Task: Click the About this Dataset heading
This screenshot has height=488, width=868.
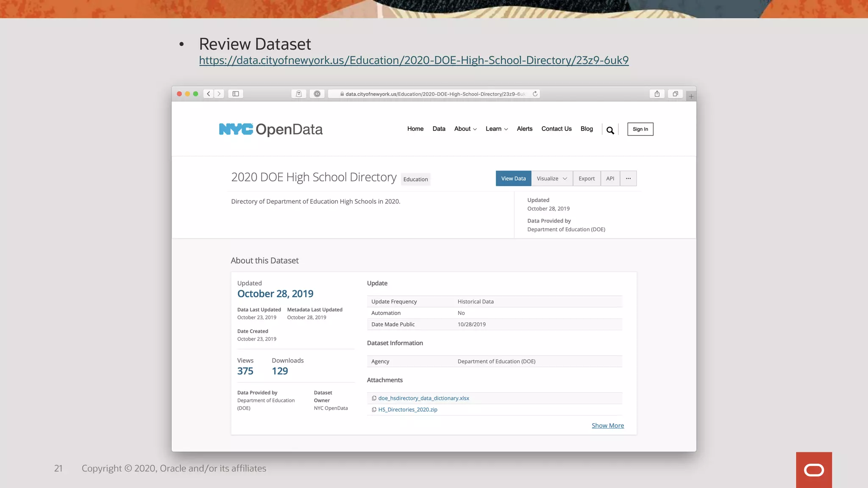Action: pos(264,261)
